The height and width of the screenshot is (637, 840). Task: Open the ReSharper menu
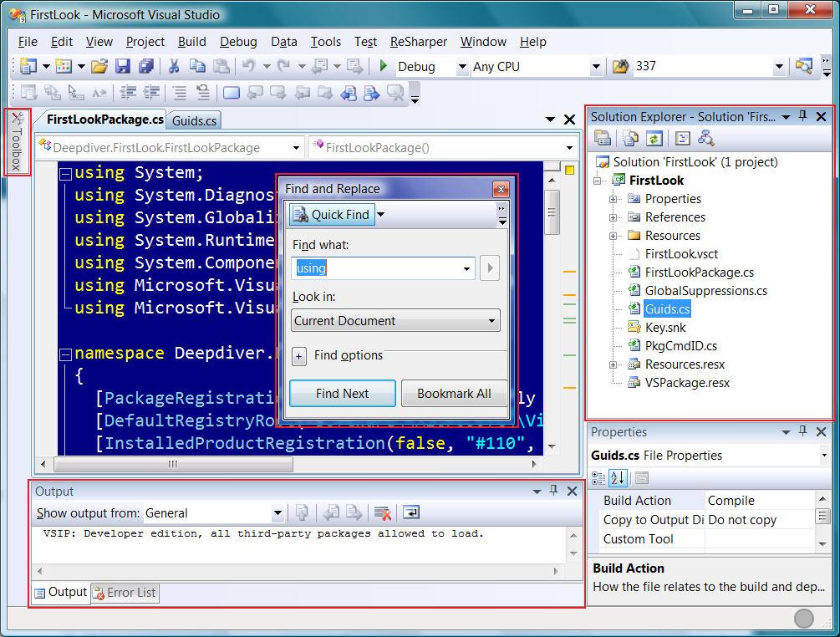tap(419, 42)
